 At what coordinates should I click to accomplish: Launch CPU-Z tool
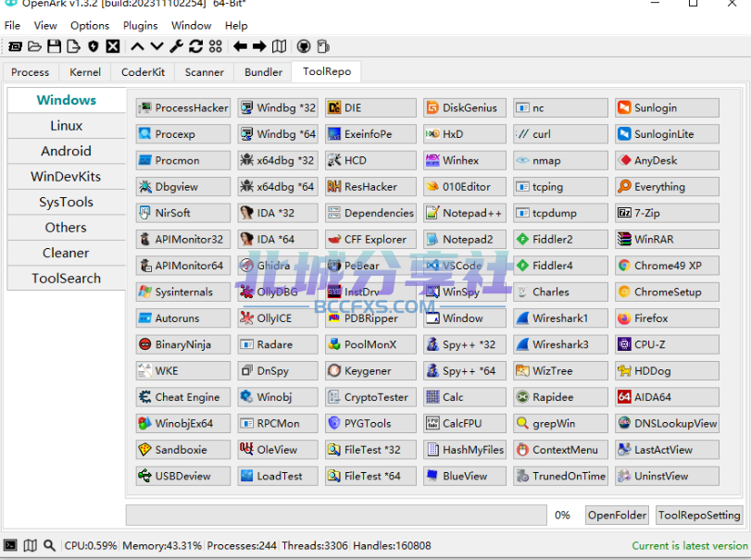pyautogui.click(x=667, y=344)
